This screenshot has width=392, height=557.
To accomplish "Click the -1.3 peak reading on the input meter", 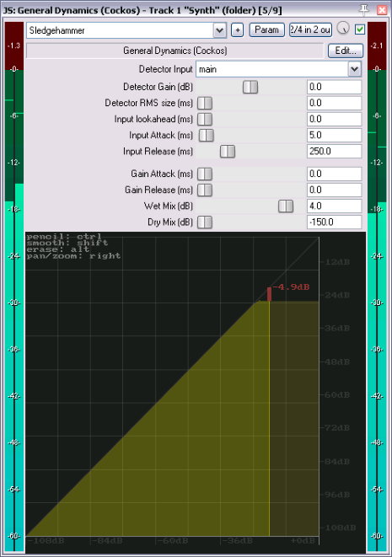I will click(x=13, y=46).
